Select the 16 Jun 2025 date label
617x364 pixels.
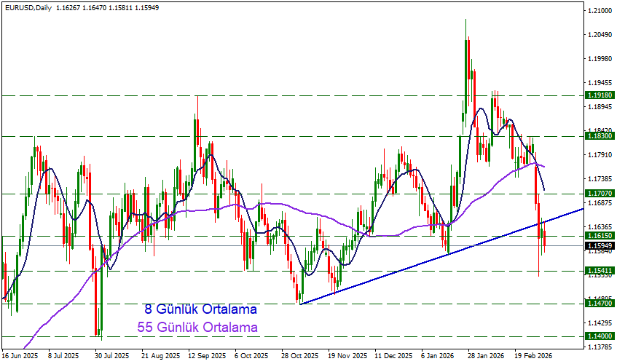point(20,357)
